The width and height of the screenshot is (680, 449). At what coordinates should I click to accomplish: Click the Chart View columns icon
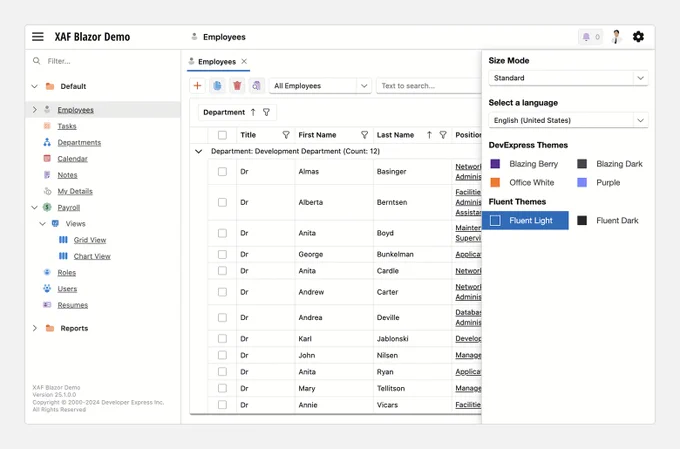point(63,256)
